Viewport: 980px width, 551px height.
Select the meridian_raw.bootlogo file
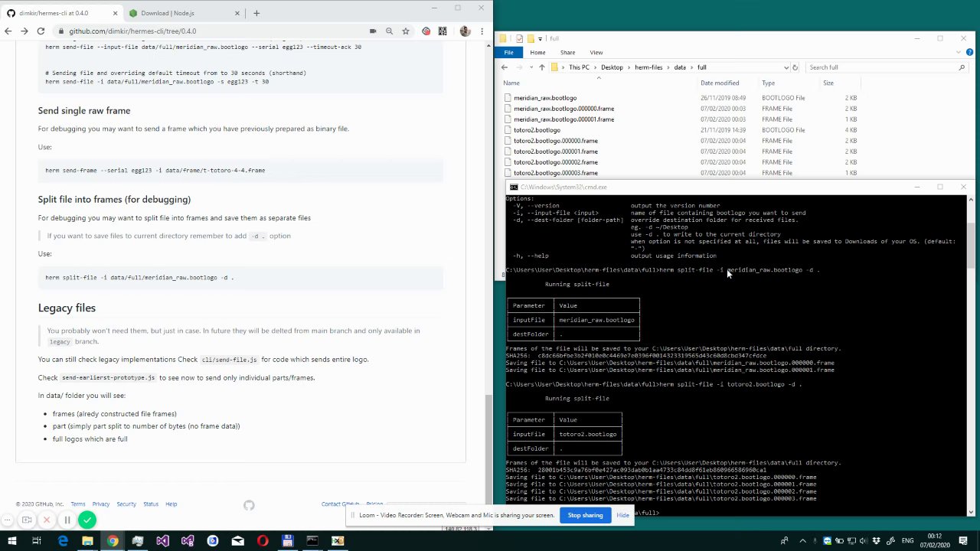[545, 98]
